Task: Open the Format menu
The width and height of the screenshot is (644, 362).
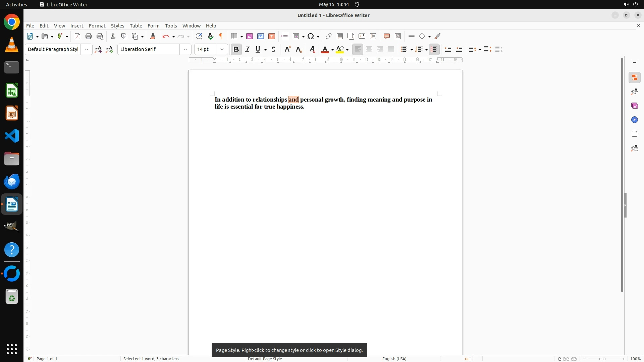Action: click(97, 26)
